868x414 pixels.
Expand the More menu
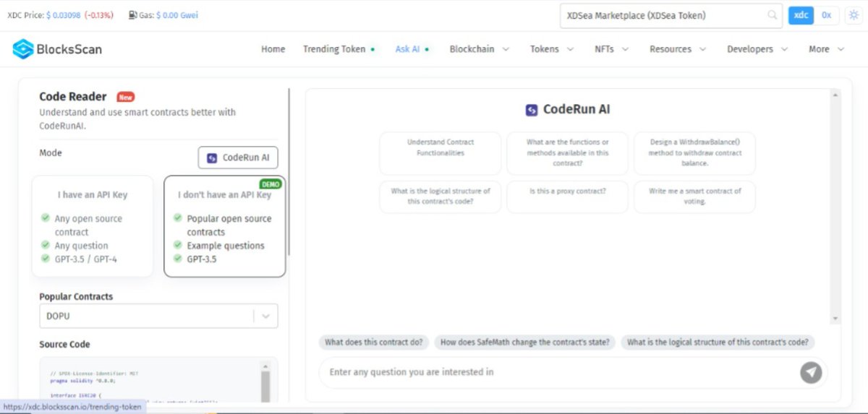[x=826, y=49]
